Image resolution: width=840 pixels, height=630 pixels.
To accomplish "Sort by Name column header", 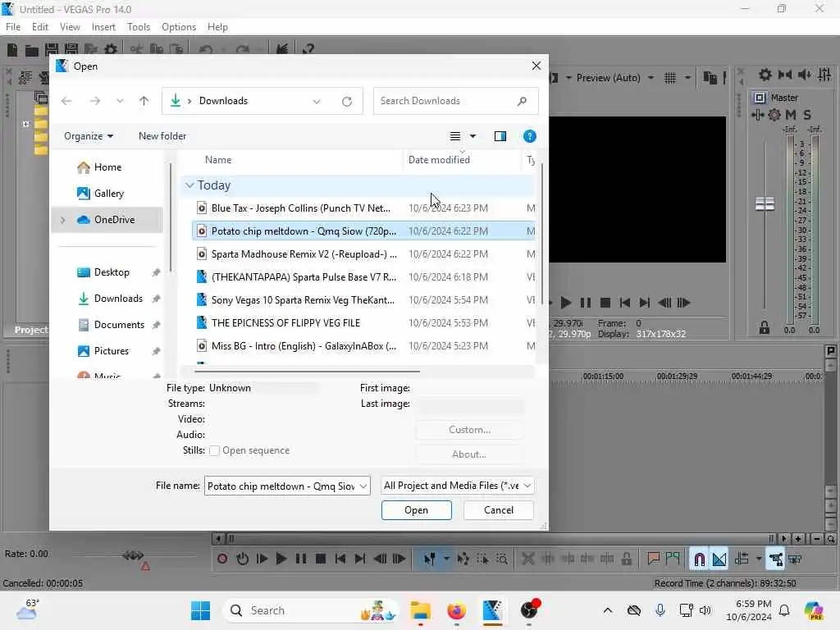I will [x=218, y=160].
